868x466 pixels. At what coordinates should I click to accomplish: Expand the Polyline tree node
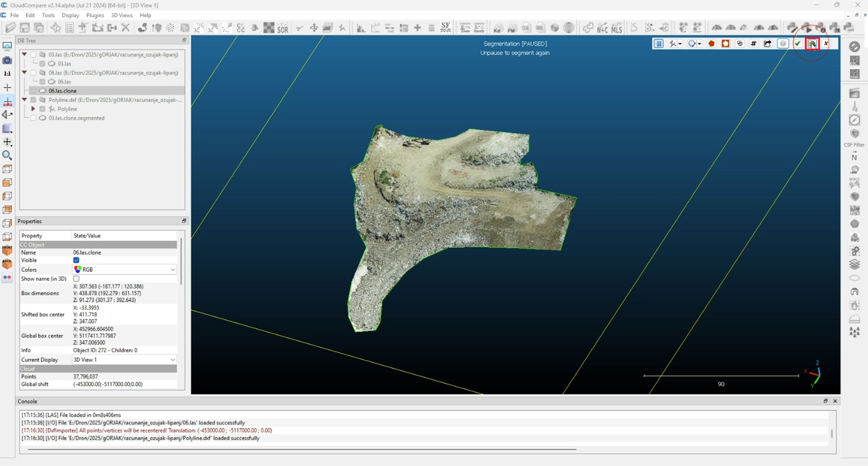33,109
